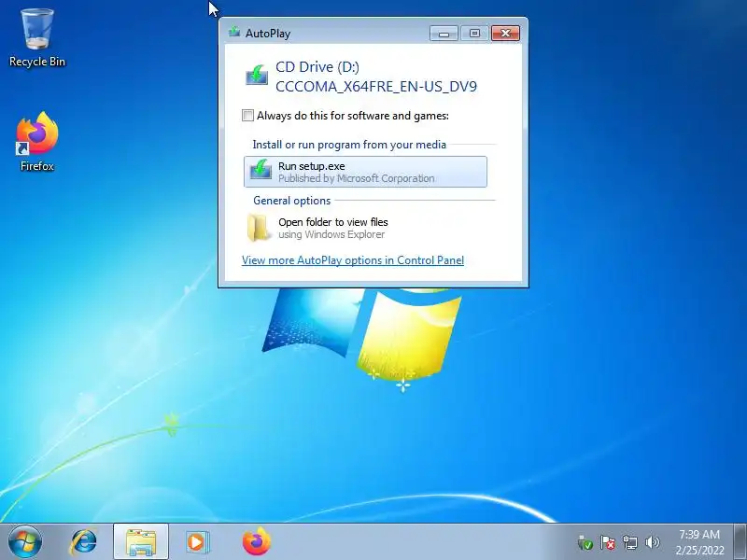Screen dimensions: 747x560
Task: Choose Run setup.exe option
Action: point(365,172)
